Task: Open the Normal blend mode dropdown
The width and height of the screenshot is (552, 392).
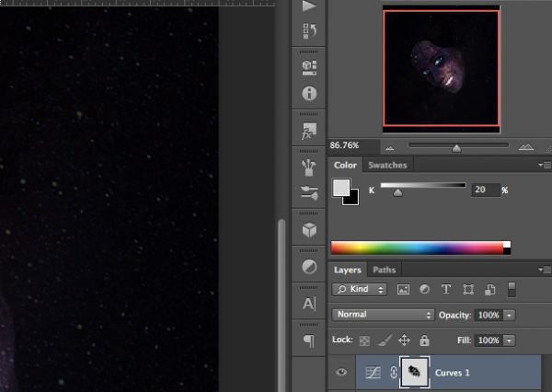Action: coord(383,315)
